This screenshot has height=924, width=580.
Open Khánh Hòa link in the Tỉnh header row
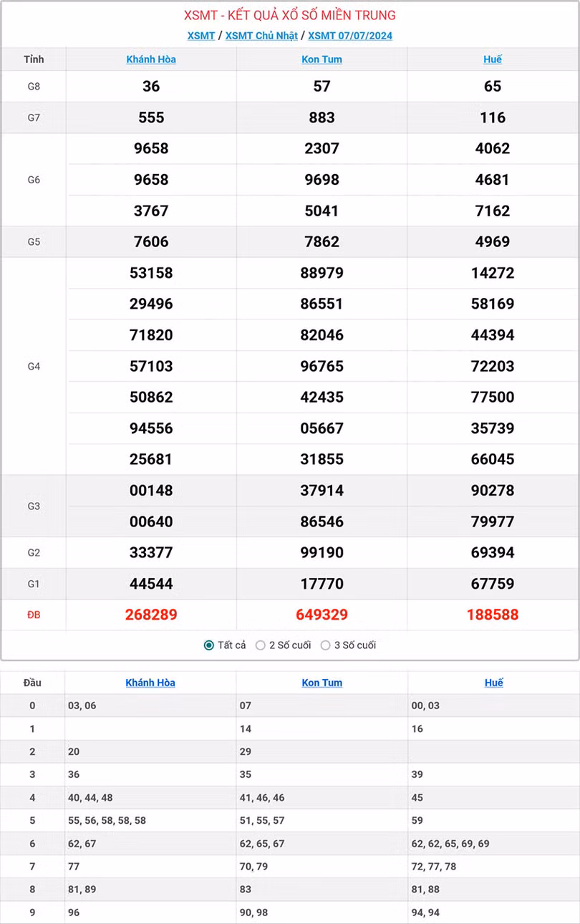coord(151,59)
